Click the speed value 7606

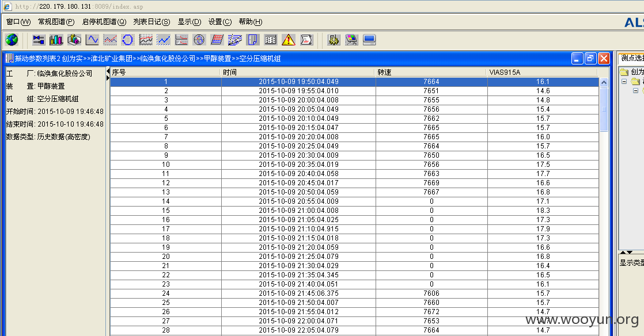pos(431,293)
